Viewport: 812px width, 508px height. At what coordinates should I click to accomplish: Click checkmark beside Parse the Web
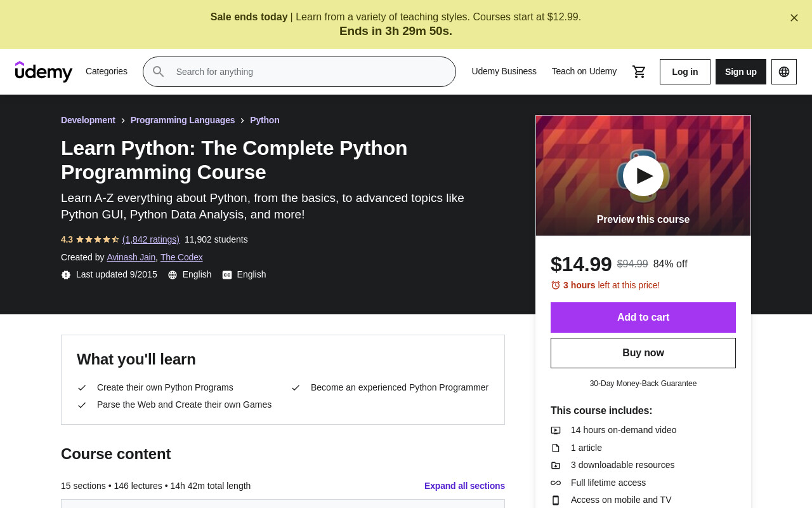(82, 405)
